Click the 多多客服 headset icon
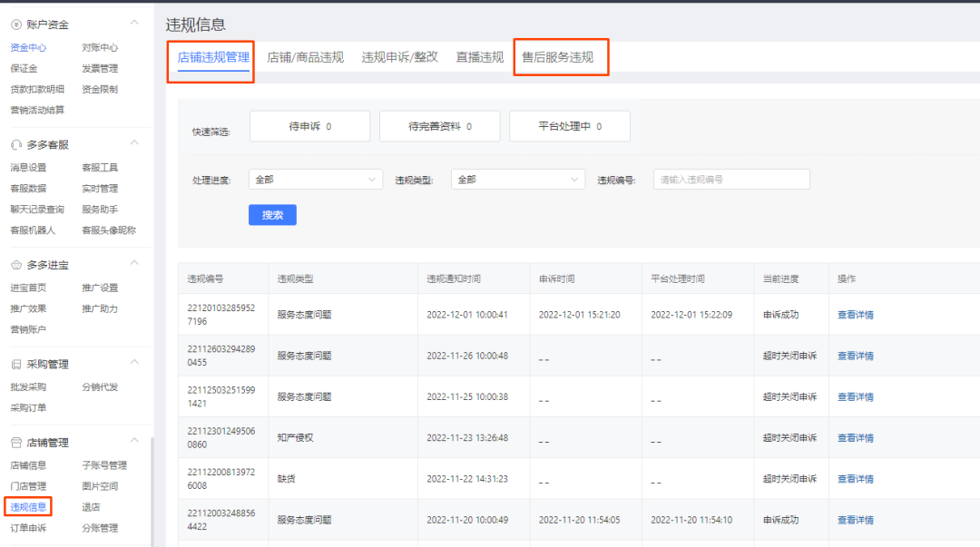Image resolution: width=980 pixels, height=547 pixels. 16,145
